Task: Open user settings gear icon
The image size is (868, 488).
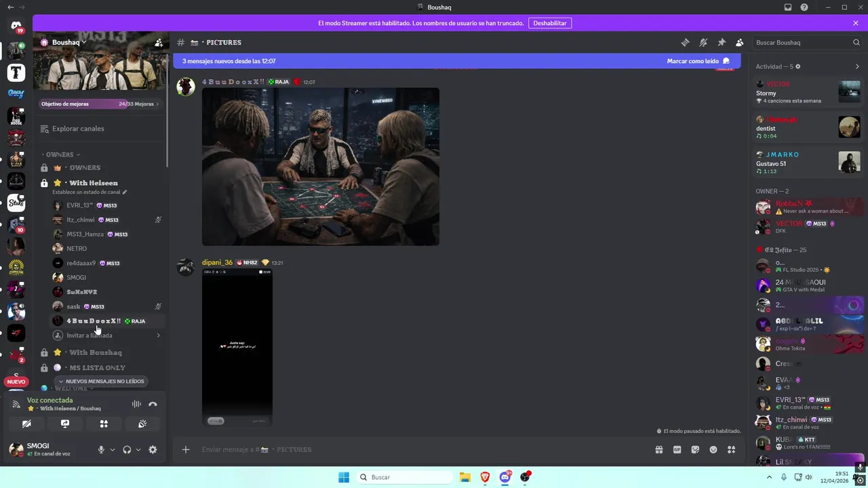Action: click(x=153, y=449)
